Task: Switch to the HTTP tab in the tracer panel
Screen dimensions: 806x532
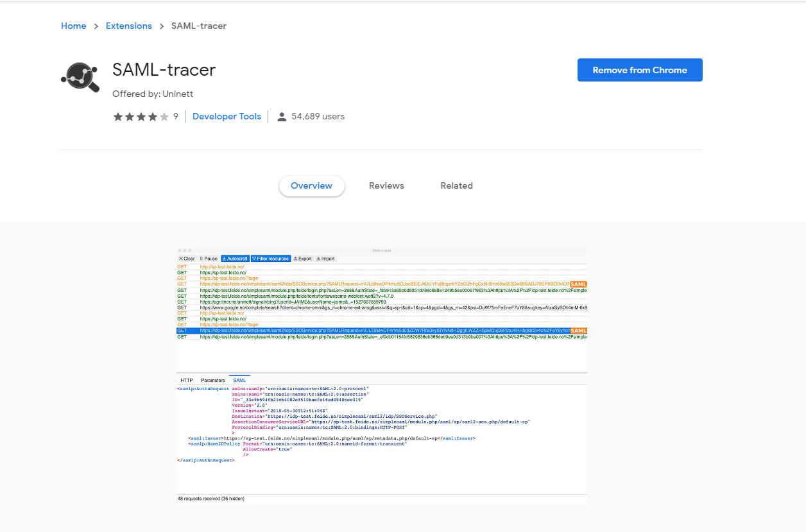Action: (x=186, y=379)
